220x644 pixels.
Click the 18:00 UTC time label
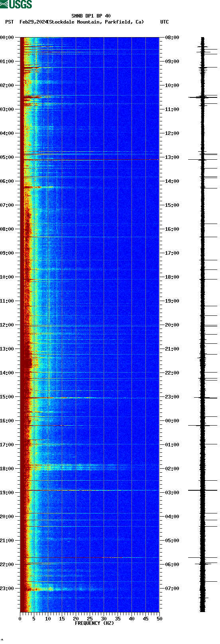[x=172, y=277]
